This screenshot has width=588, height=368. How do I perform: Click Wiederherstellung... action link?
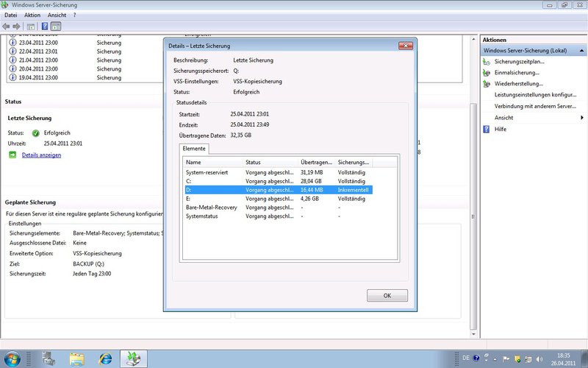click(x=519, y=84)
